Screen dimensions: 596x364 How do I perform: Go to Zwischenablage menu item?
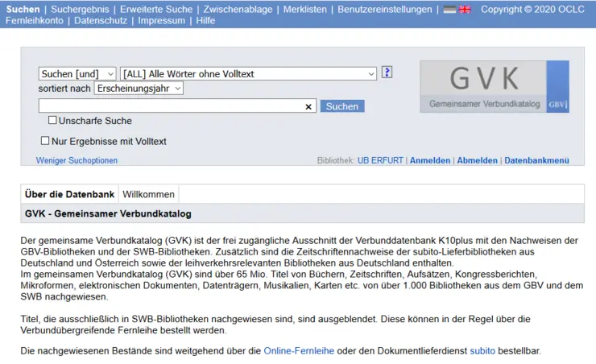point(238,10)
